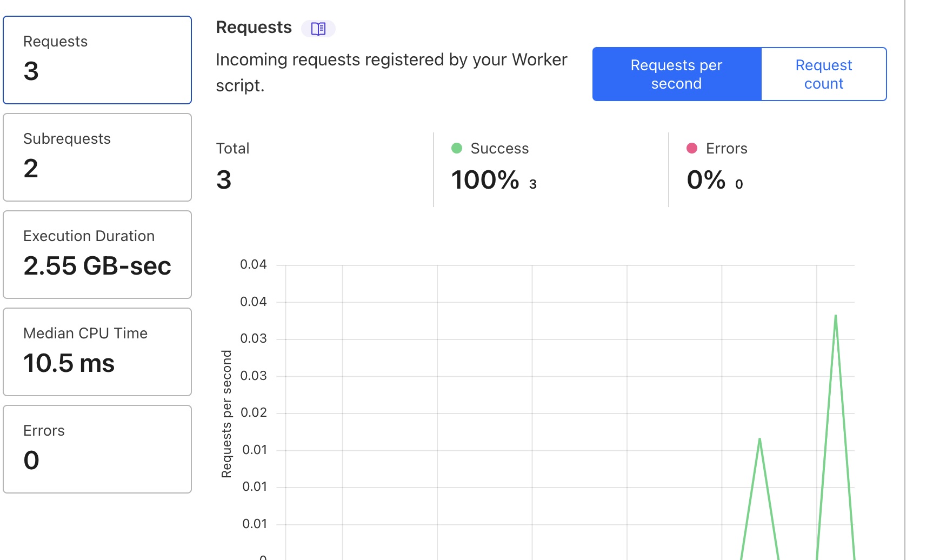Image resolution: width=933 pixels, height=560 pixels.
Task: Click the tallest green spike on chart
Action: click(x=836, y=316)
